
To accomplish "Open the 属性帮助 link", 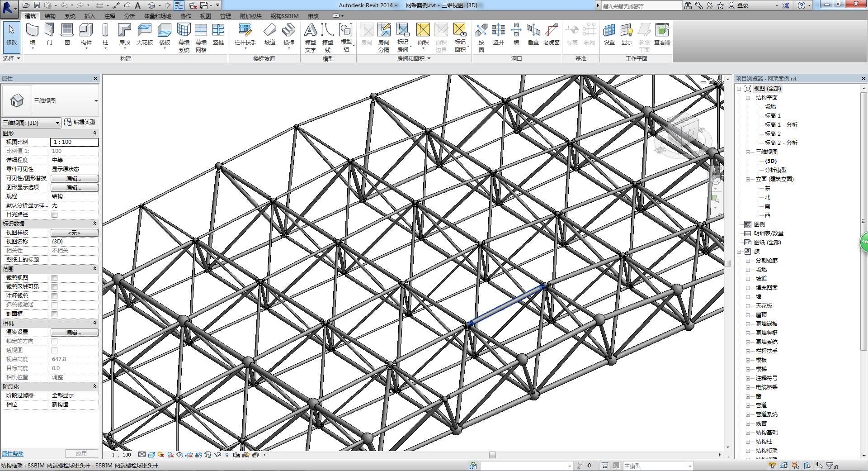I will pyautogui.click(x=13, y=454).
